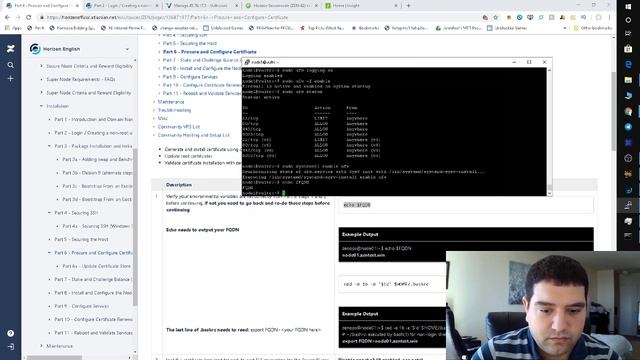Switch to Chrome via the taskbar icon
This screenshot has width=640, height=360.
628,111
